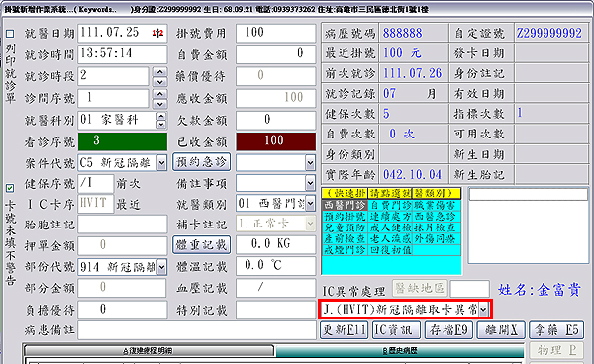Open the dropdown beside 預約急診 button

310,163
